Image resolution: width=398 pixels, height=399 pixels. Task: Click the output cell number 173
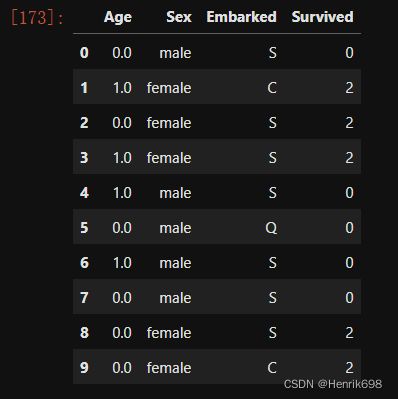point(37,17)
